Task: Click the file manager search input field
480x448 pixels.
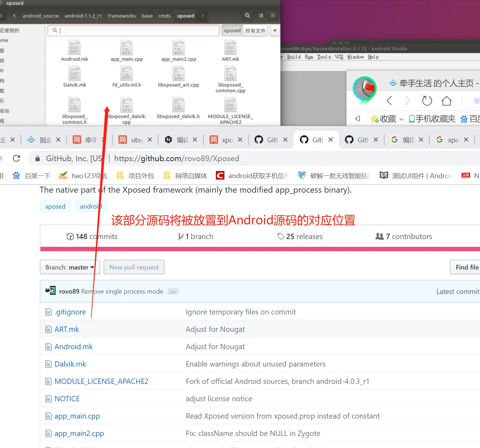Action: (133, 30)
